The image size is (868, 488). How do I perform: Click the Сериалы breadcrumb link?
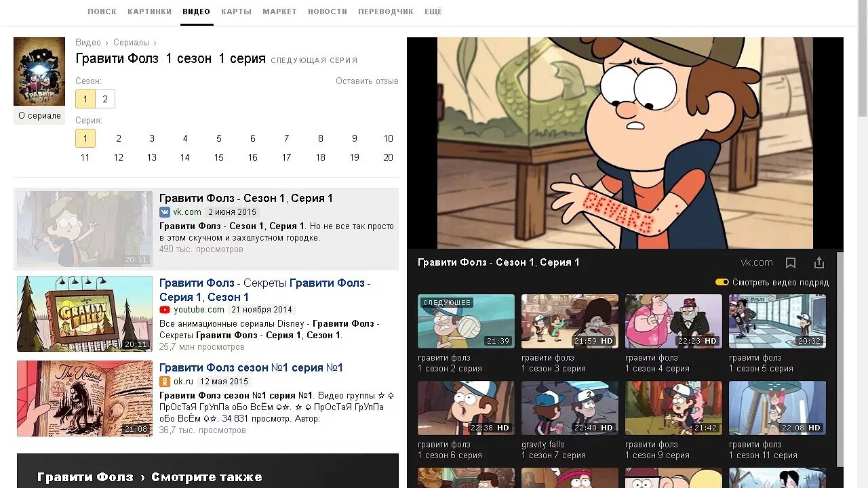[131, 43]
